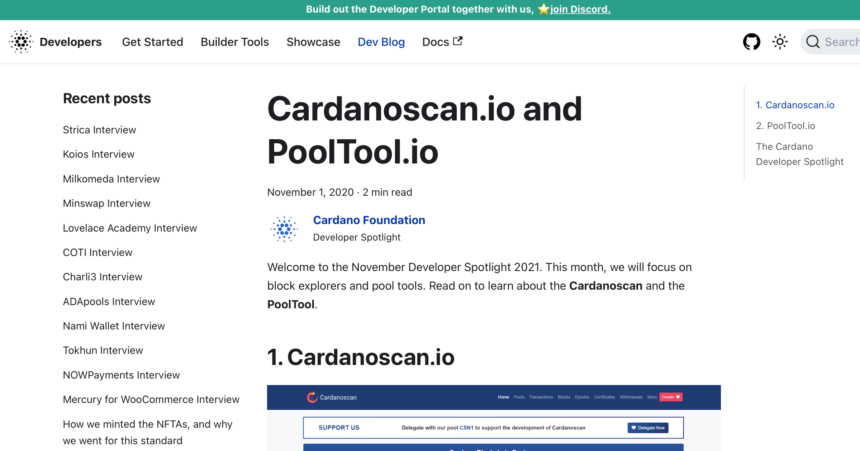Follow the join Discord link

pyautogui.click(x=580, y=9)
